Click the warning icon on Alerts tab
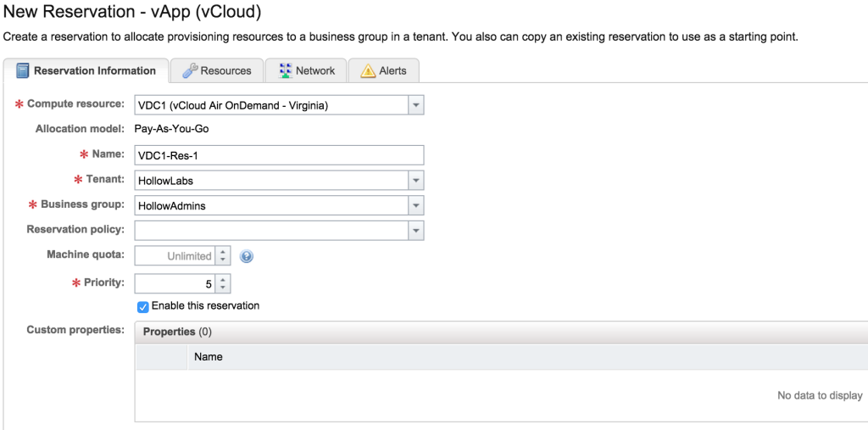The height and width of the screenshot is (430, 868). tap(367, 70)
